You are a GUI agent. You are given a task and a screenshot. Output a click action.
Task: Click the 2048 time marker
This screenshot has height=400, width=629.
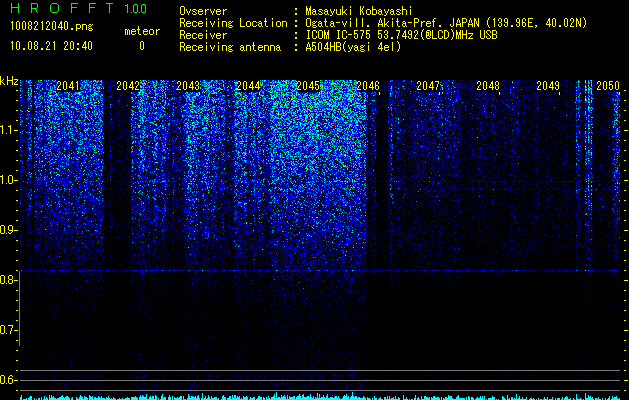(488, 86)
